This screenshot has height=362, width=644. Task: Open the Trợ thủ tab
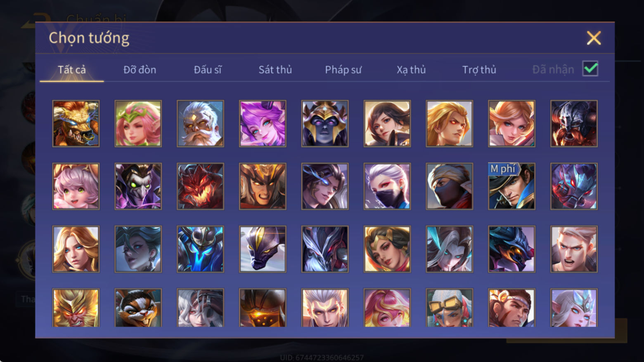[x=479, y=70]
